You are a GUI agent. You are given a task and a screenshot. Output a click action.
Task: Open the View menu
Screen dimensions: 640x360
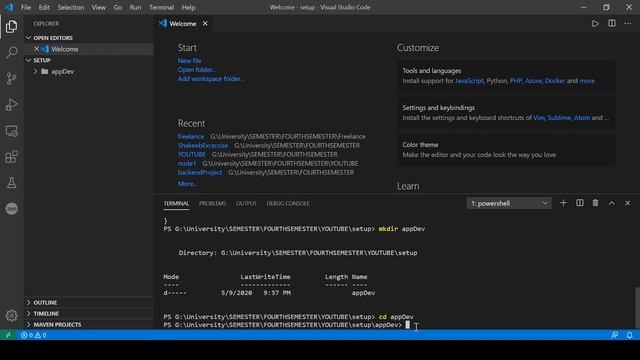coord(98,7)
